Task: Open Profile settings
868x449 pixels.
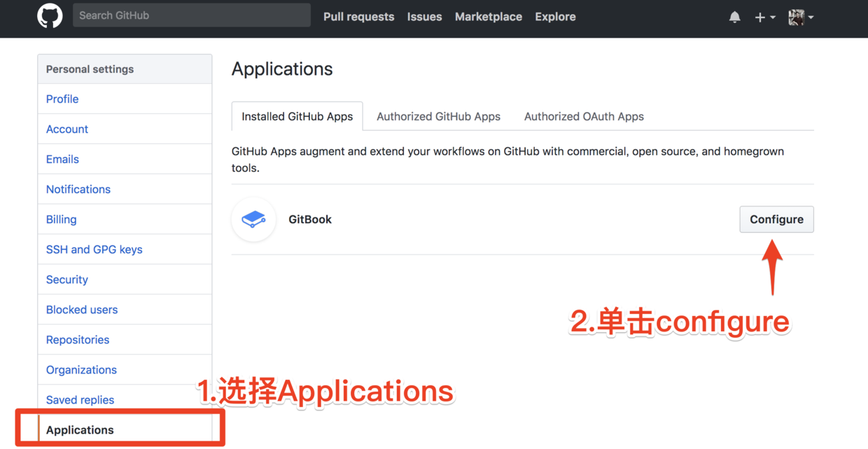Action: pos(125,99)
